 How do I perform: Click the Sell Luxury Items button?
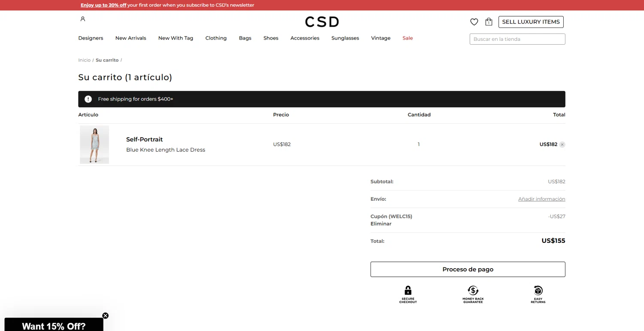(x=531, y=22)
